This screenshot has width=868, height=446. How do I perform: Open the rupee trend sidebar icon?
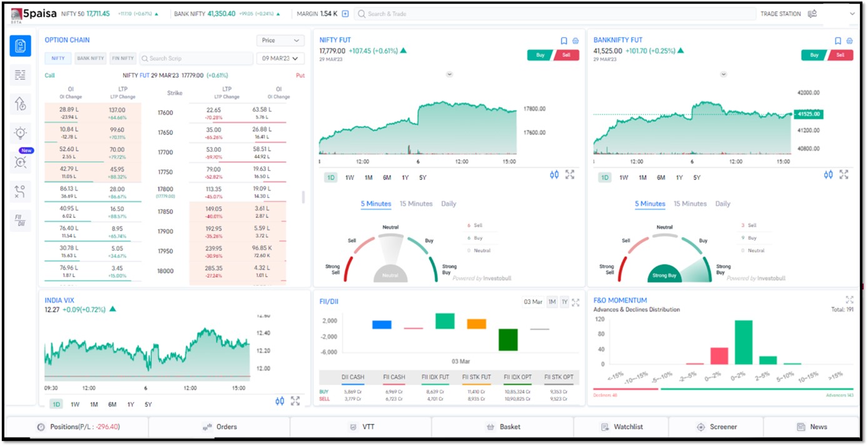[x=20, y=104]
